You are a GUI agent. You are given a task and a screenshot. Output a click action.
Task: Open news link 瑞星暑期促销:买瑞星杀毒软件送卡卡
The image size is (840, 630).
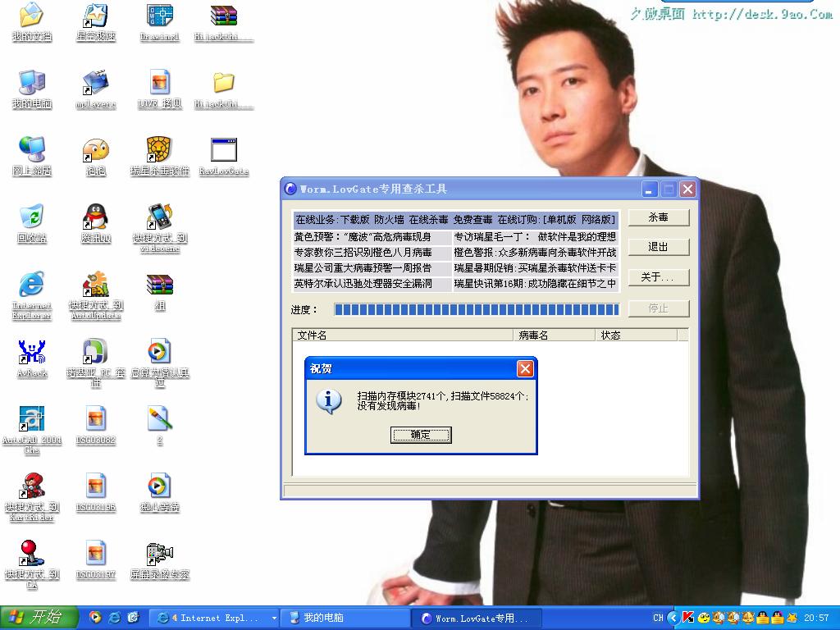click(535, 268)
